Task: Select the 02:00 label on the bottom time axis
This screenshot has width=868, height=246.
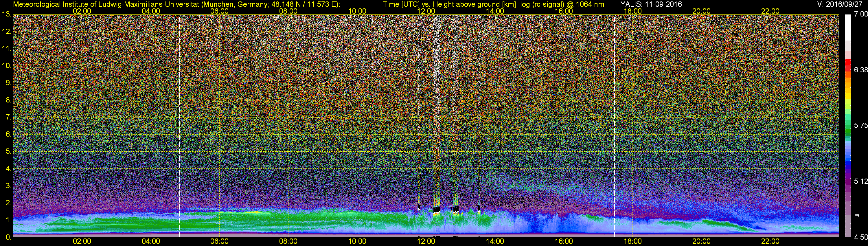Action: pos(82,241)
